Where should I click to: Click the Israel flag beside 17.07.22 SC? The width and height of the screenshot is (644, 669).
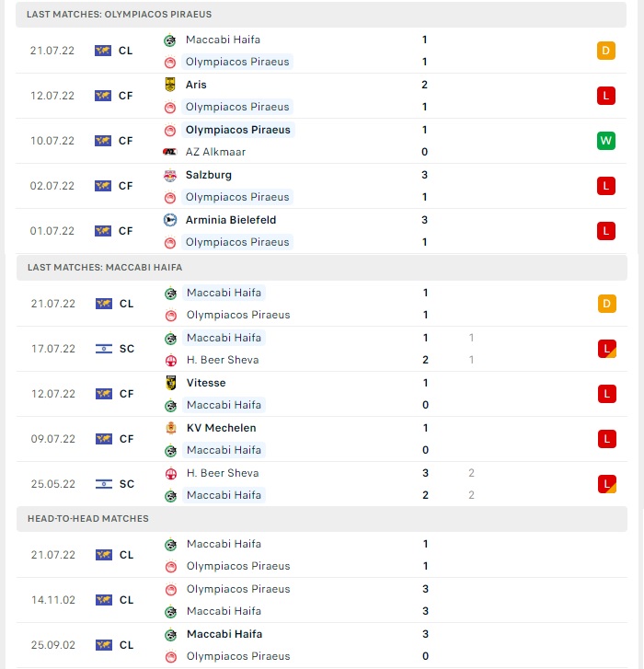tap(104, 349)
